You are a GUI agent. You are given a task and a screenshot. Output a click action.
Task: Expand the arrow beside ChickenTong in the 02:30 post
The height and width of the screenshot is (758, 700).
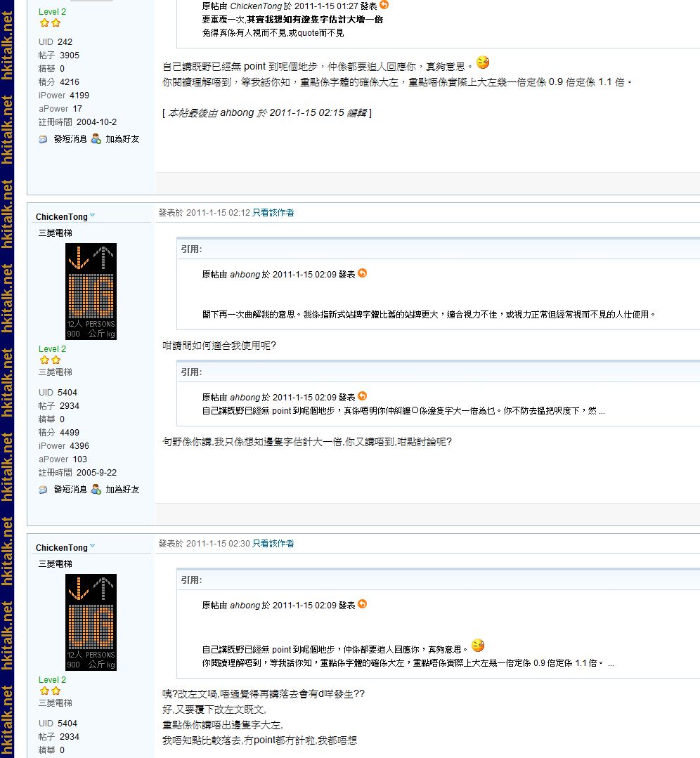tap(93, 547)
